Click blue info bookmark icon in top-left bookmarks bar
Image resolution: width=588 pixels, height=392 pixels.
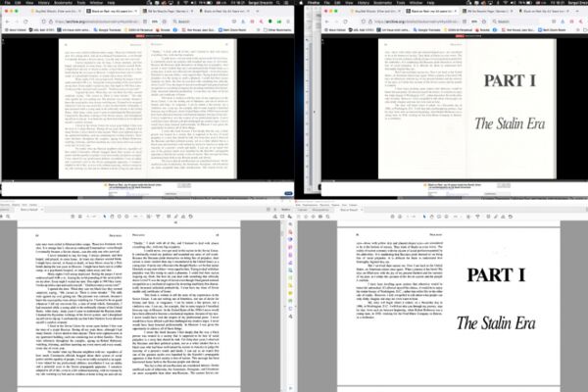tap(175, 29)
